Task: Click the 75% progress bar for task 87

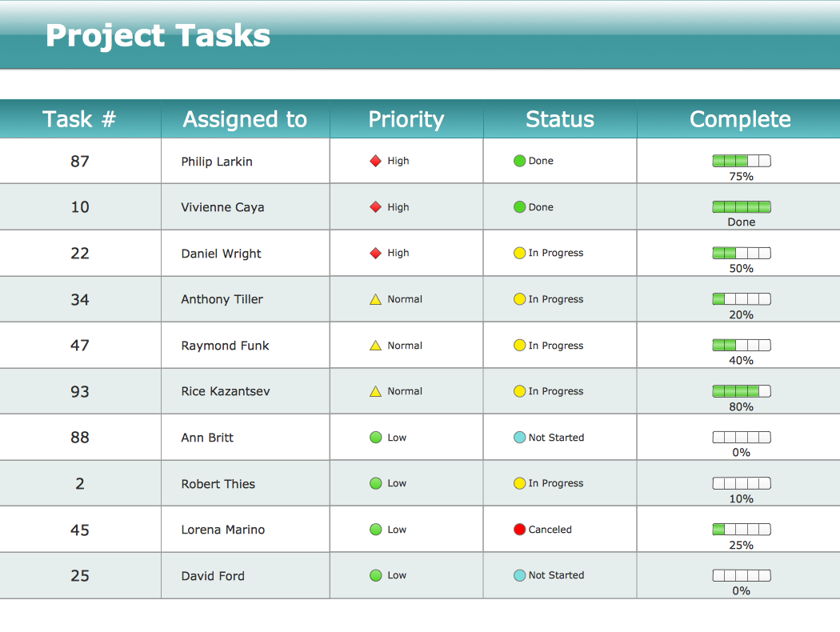Action: [742, 162]
